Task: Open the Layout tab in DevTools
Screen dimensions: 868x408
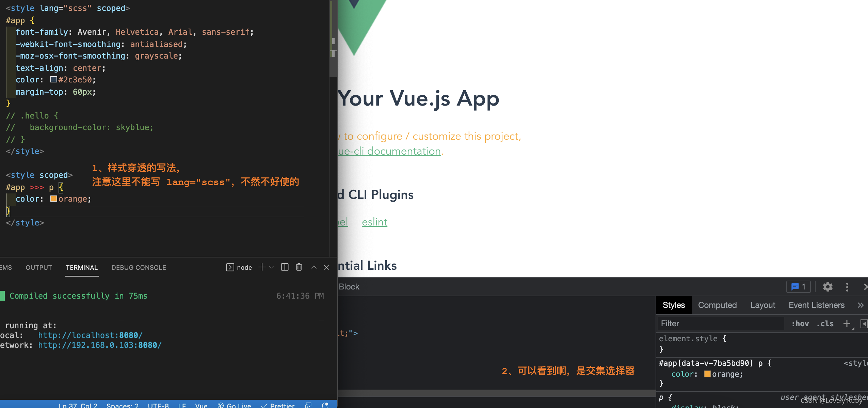Action: (x=763, y=305)
